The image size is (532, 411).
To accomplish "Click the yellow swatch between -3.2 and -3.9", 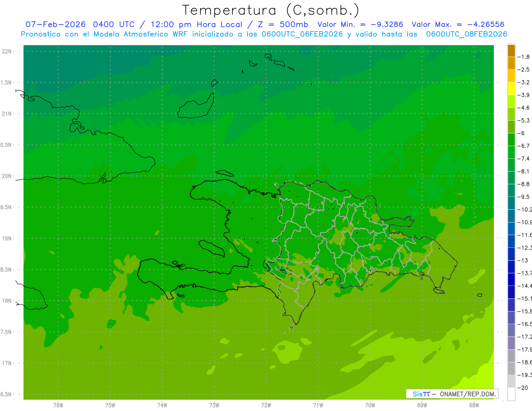I will (x=511, y=89).
